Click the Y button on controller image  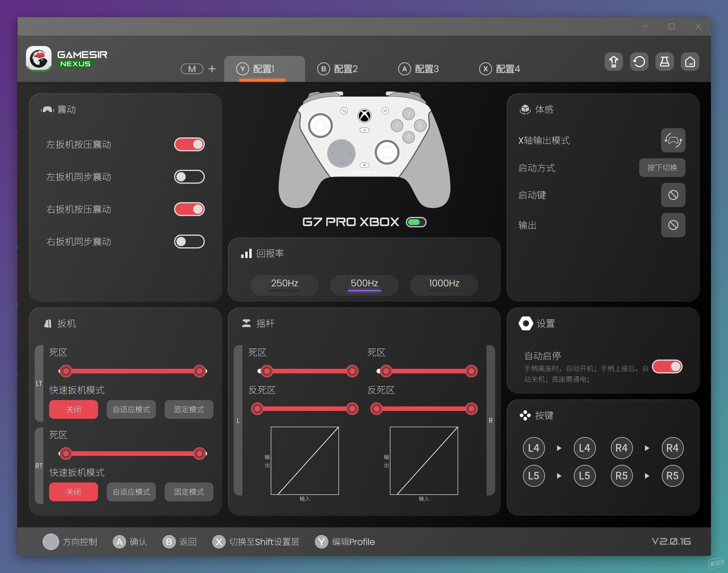408,114
